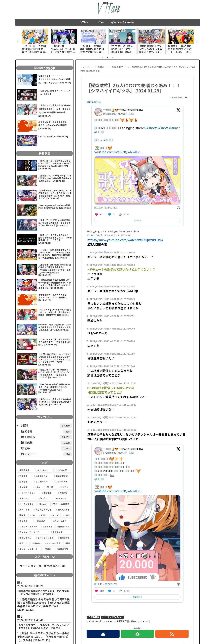This screenshot has width=215, height=644.
Task: Open シロゲーム 配信イベント popular article thumbnail
Action: [27, 94]
